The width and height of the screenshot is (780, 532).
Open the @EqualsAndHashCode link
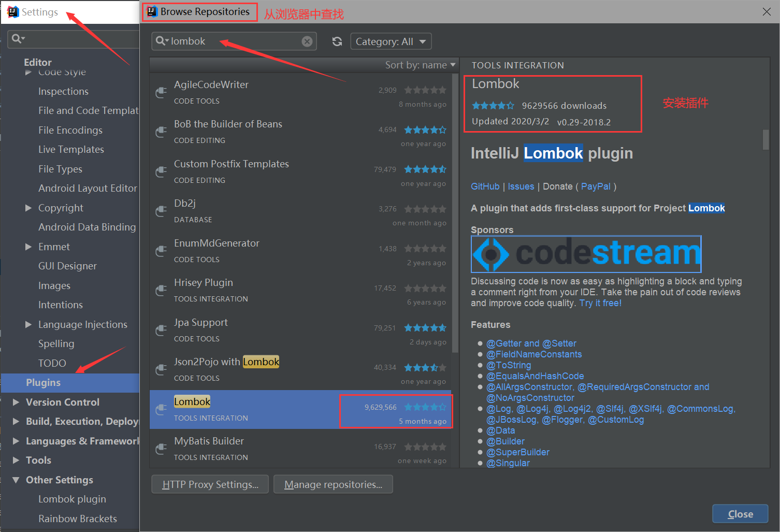535,376
